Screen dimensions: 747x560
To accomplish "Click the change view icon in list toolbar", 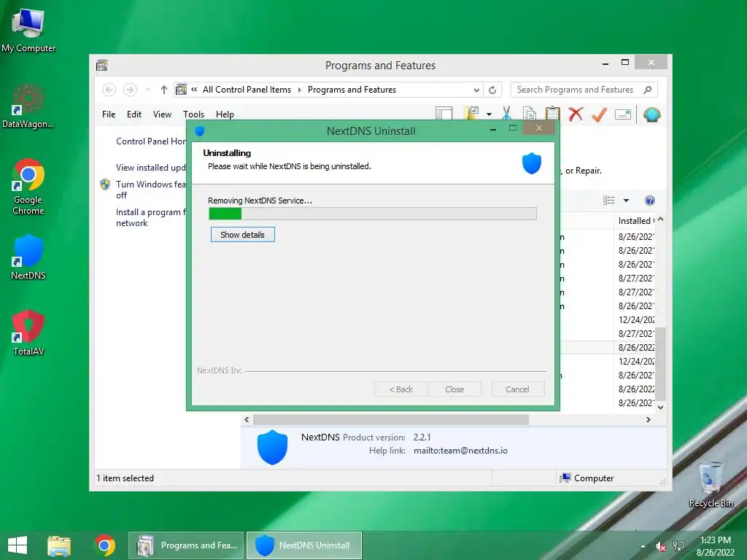I will tap(609, 201).
